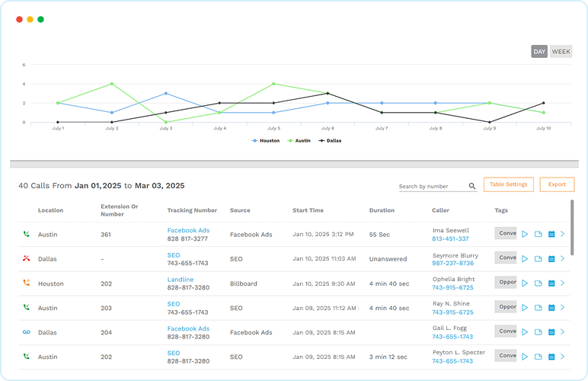Open calendar icon in Peyton L. Specter row
This screenshot has height=381, width=588.
pos(551,357)
